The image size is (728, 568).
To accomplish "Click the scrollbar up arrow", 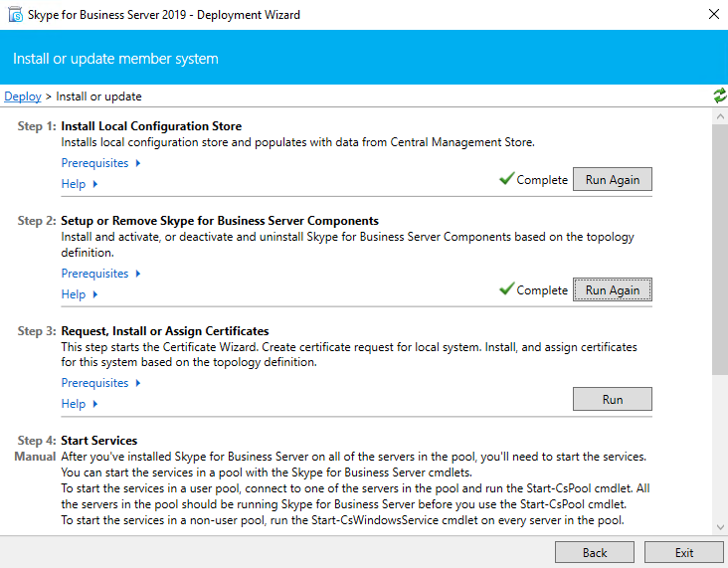I will click(x=719, y=115).
